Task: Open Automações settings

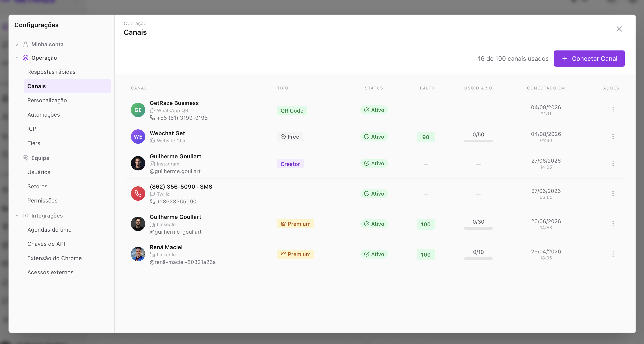Action: point(67,115)
